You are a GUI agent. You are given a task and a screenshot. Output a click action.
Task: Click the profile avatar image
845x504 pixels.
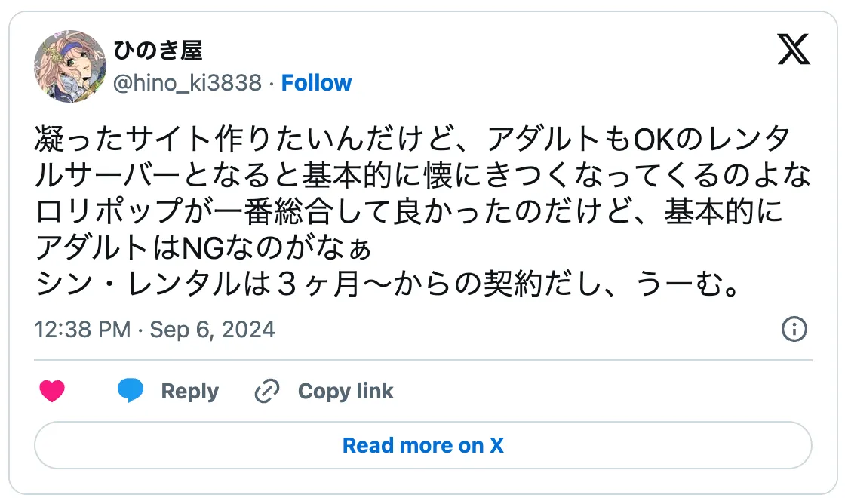click(x=69, y=64)
